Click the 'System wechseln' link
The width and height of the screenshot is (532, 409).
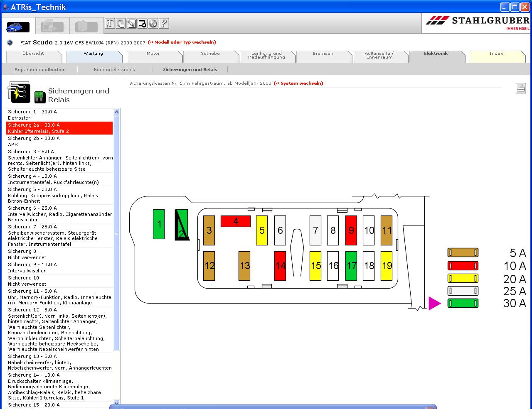point(298,83)
